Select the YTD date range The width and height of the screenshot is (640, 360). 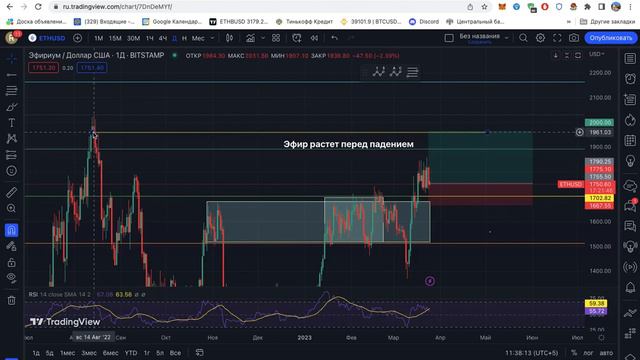point(131,353)
